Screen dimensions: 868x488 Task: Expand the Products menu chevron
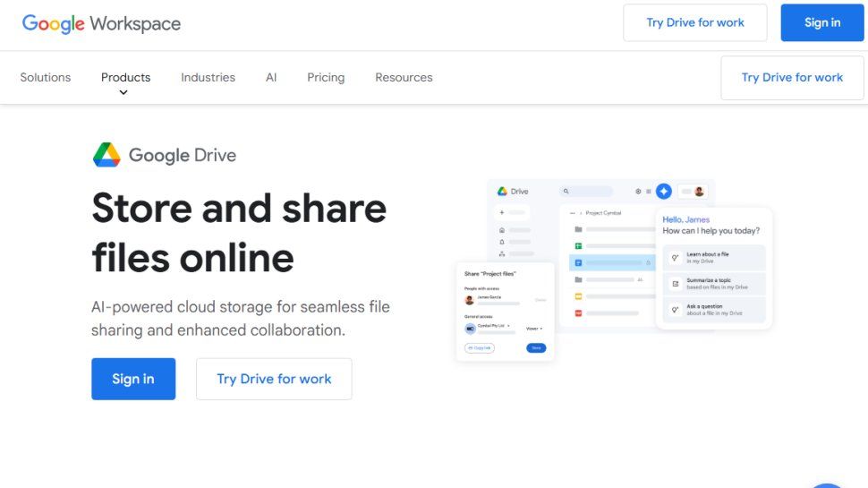123,92
